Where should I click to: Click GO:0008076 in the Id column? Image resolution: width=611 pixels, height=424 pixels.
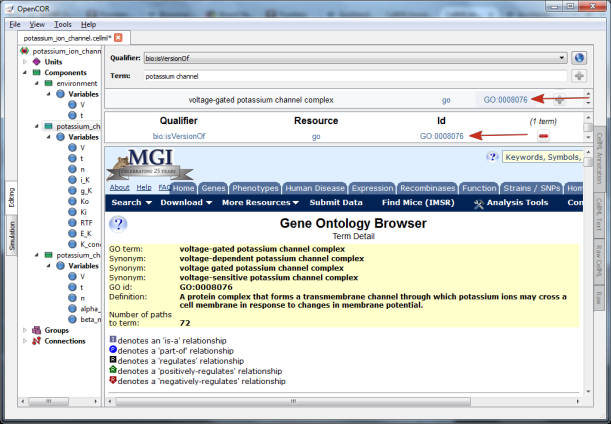441,136
